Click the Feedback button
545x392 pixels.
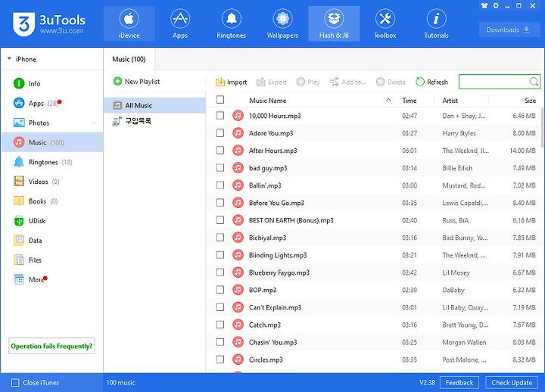tap(459, 383)
